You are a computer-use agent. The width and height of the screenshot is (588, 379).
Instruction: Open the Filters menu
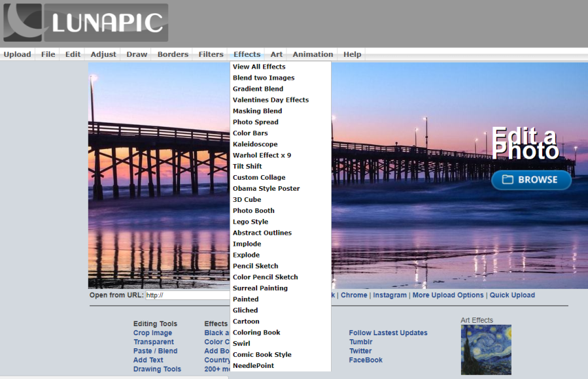[x=211, y=54]
